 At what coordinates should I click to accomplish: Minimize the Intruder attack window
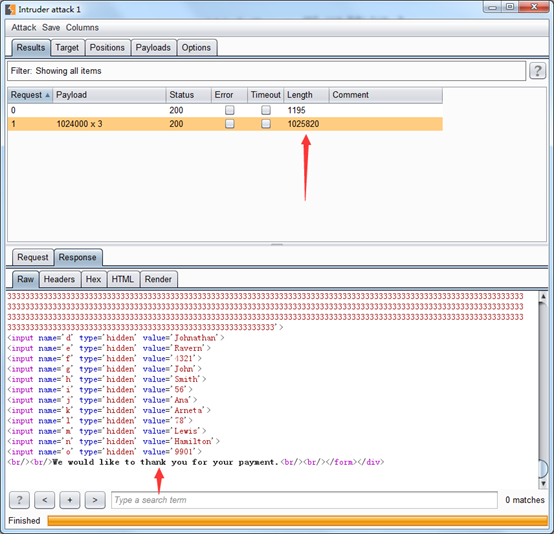[x=493, y=7]
